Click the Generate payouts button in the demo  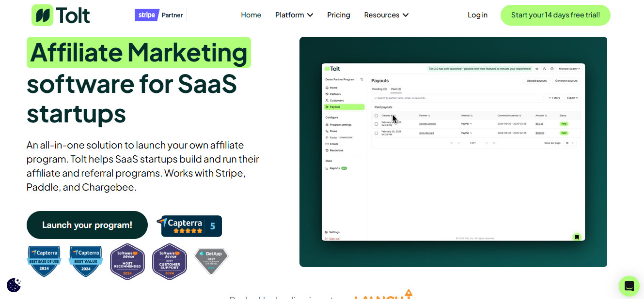pos(566,81)
